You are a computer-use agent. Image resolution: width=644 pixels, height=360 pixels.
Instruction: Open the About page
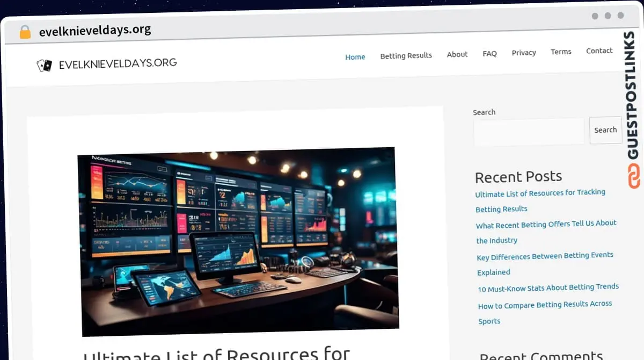pyautogui.click(x=457, y=54)
